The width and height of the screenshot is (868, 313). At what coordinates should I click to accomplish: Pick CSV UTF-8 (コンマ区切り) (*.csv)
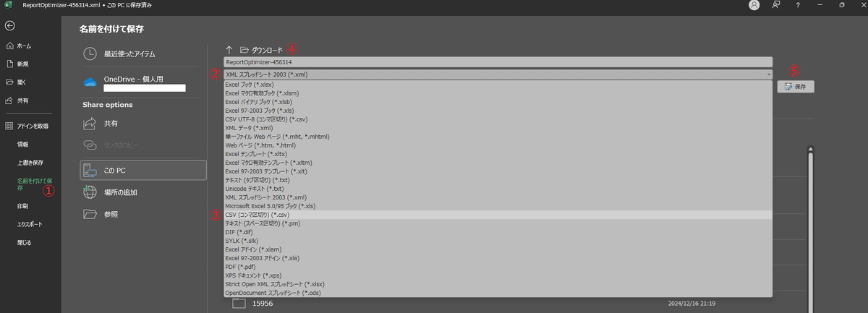tap(497, 119)
